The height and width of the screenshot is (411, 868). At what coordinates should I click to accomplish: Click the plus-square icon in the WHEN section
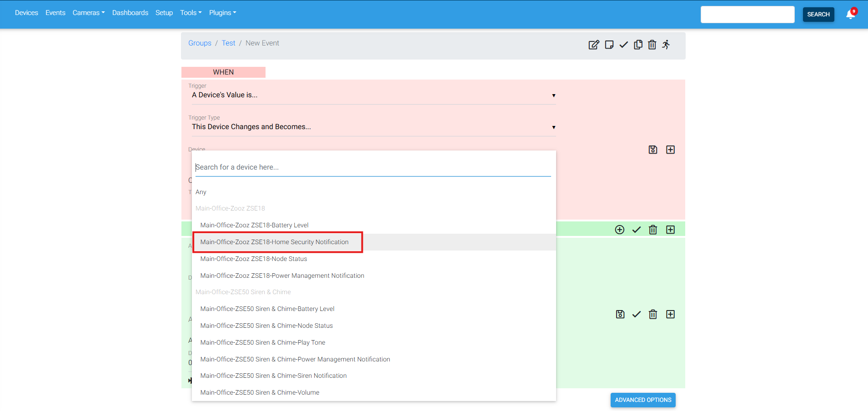click(670, 150)
